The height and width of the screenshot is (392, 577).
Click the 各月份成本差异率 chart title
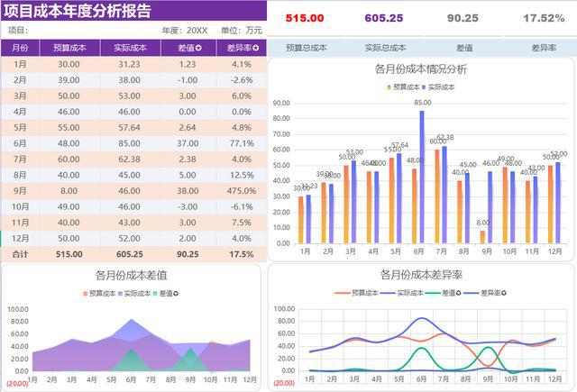[421, 275]
